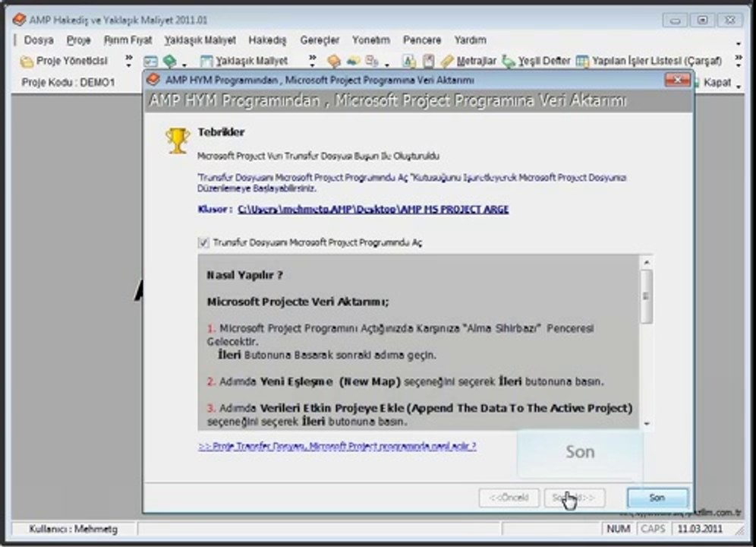Click Kullanıcı : Mehmetg status bar entry
The height and width of the screenshot is (547, 756).
tap(74, 529)
